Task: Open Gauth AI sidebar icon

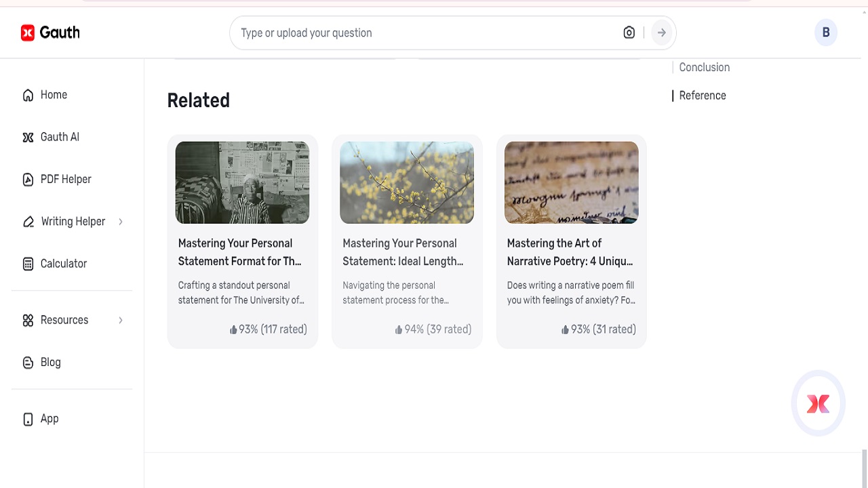Action: click(x=28, y=138)
